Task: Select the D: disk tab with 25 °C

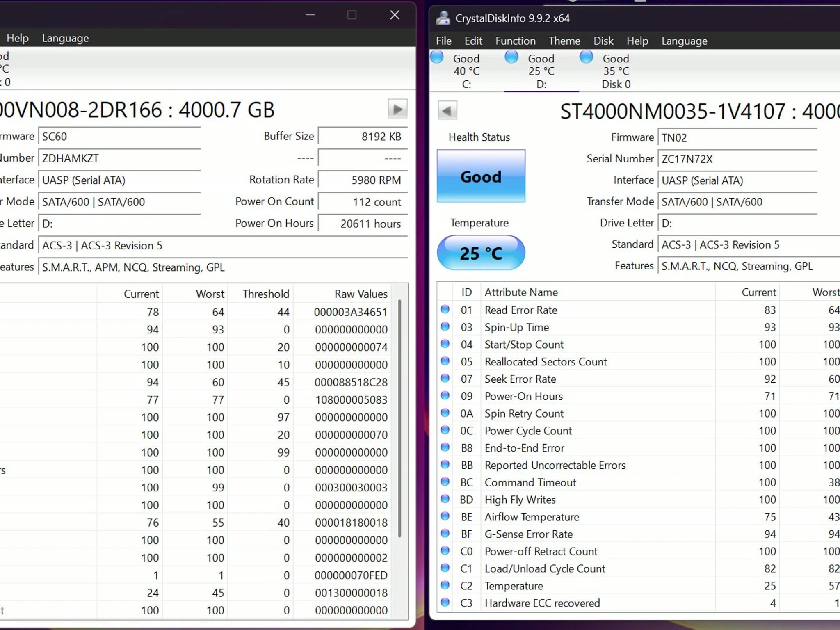Action: [541, 71]
